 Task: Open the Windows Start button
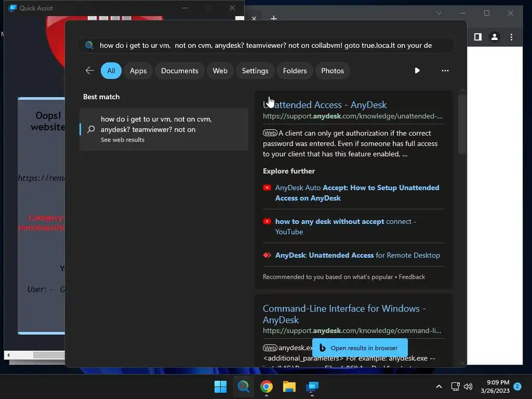pos(220,387)
